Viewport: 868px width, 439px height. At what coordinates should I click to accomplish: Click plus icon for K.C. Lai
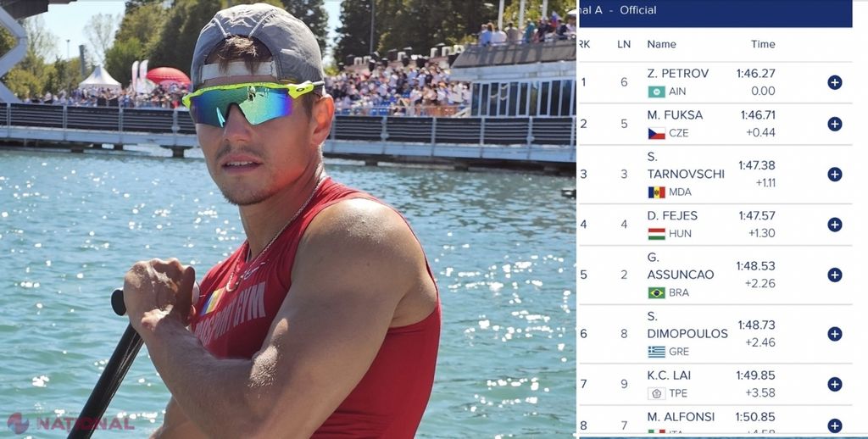[835, 384]
